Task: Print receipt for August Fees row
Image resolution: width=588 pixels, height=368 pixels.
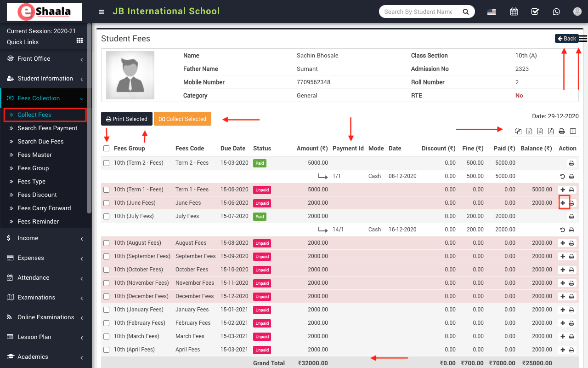Action: pos(571,243)
